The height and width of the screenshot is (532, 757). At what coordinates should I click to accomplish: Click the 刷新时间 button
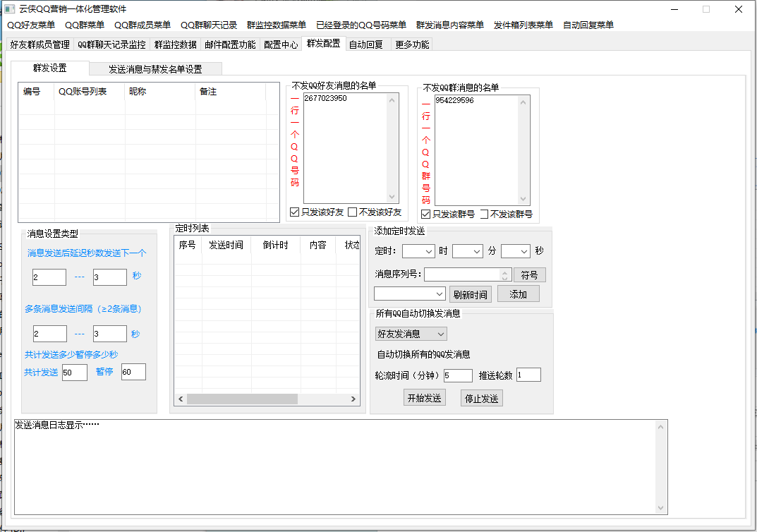pyautogui.click(x=471, y=294)
